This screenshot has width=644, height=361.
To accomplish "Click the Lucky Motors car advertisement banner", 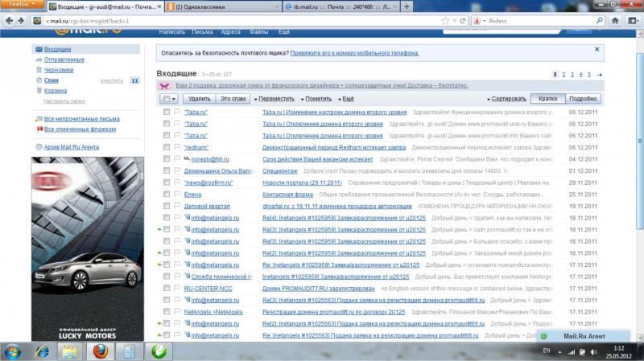I will (88, 248).
